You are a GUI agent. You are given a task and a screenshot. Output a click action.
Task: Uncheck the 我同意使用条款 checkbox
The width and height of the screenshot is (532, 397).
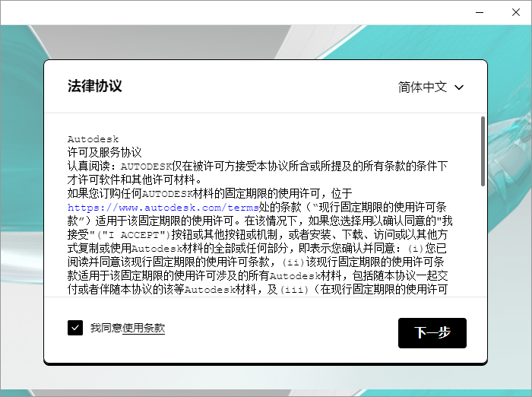click(75, 328)
